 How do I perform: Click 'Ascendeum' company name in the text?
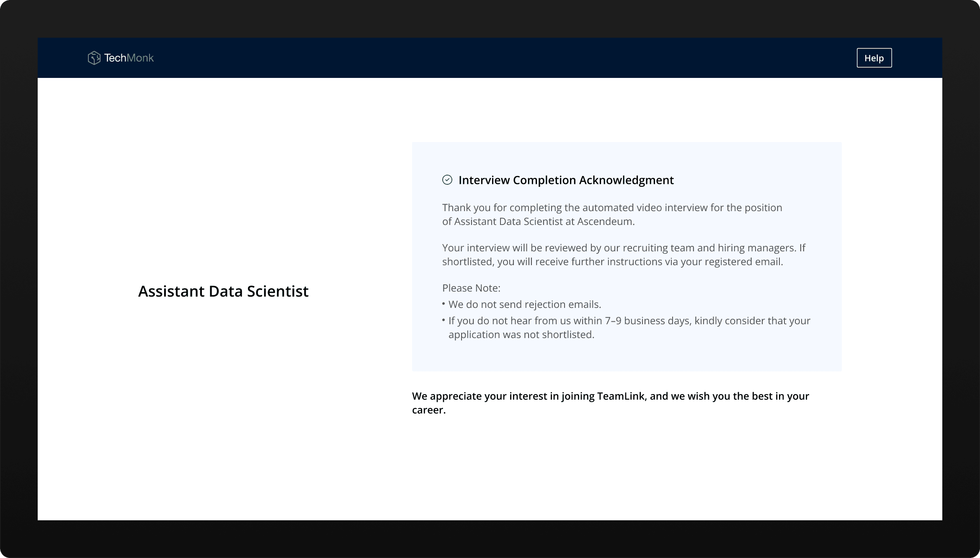pyautogui.click(x=605, y=222)
